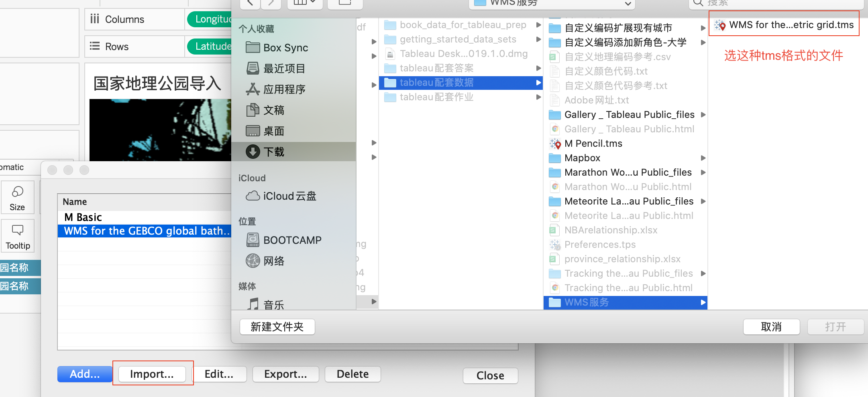Select WMS for the GEBCO global bath row

coord(145,231)
